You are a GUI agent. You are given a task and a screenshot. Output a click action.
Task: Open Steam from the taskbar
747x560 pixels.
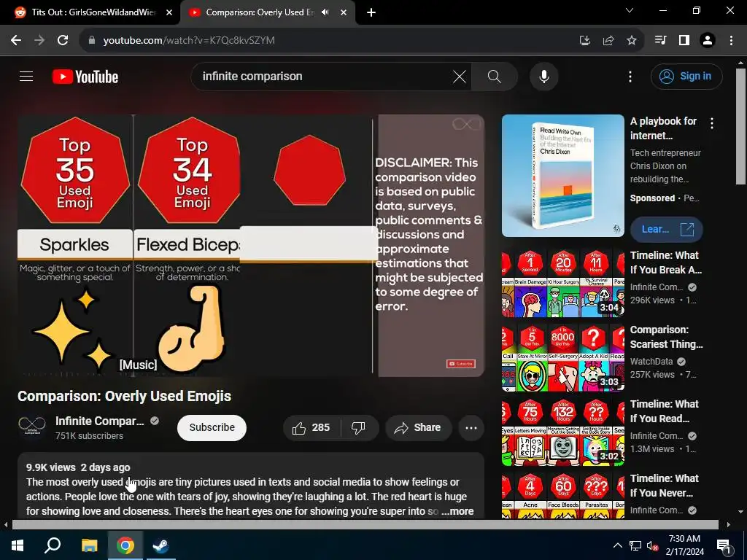pyautogui.click(x=160, y=545)
